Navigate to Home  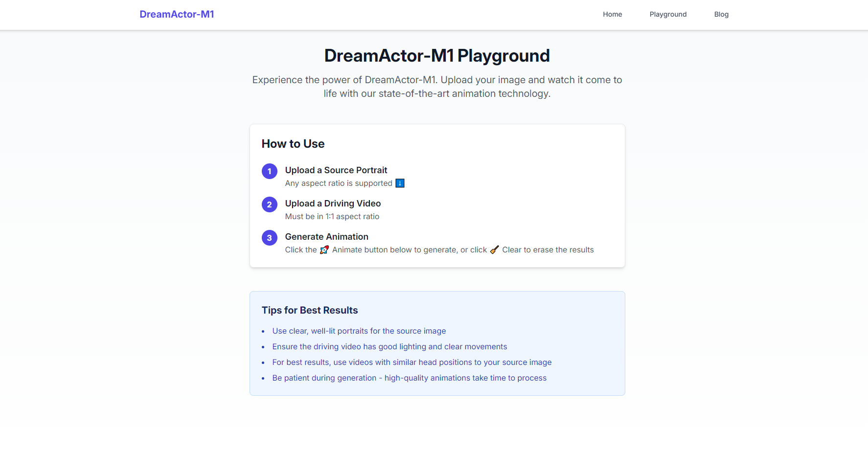coord(612,14)
